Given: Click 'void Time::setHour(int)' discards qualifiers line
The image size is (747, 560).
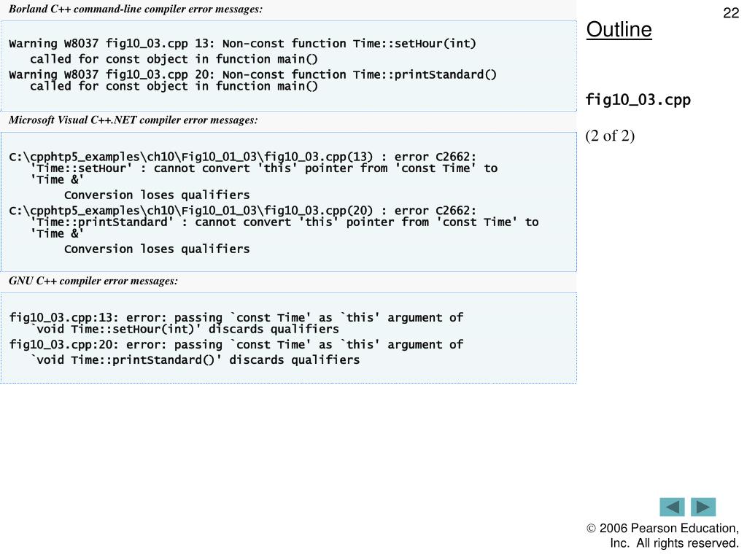Looking at the screenshot, I should click(185, 329).
